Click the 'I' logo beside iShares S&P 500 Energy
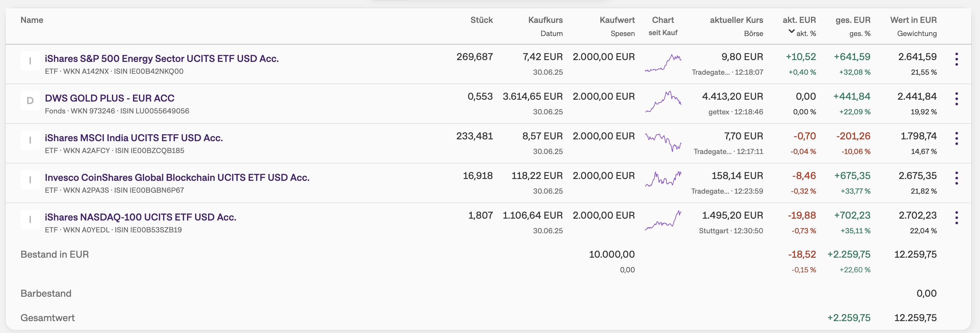 click(30, 61)
